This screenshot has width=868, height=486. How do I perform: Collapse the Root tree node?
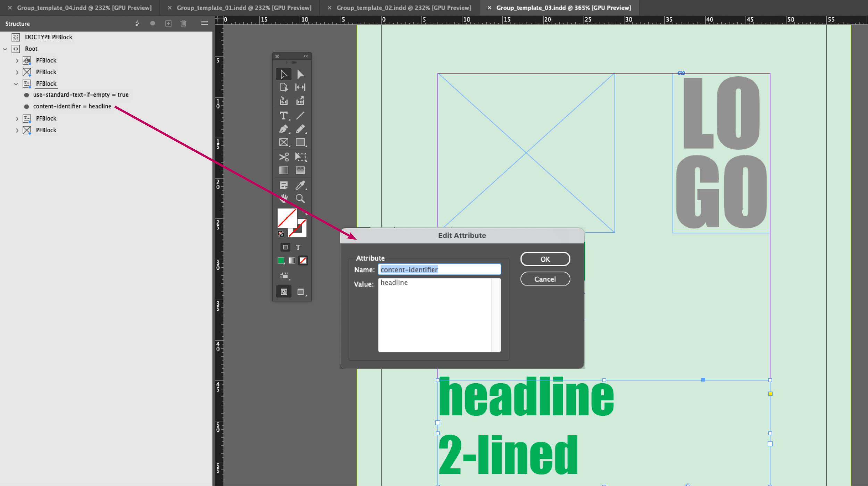[x=5, y=49]
